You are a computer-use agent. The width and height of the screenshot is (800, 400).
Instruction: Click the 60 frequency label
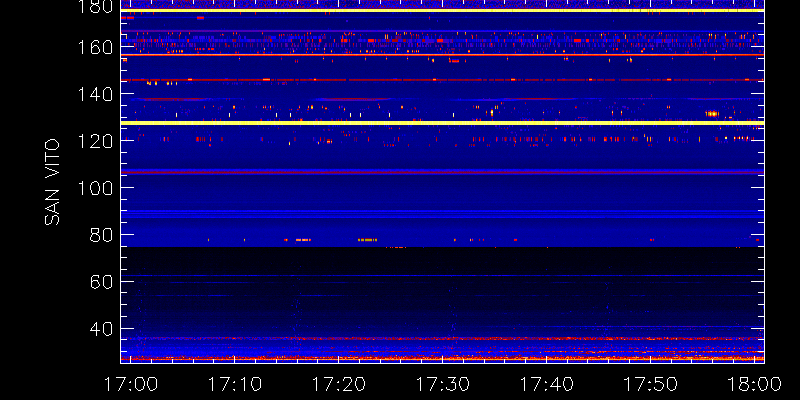click(x=102, y=282)
